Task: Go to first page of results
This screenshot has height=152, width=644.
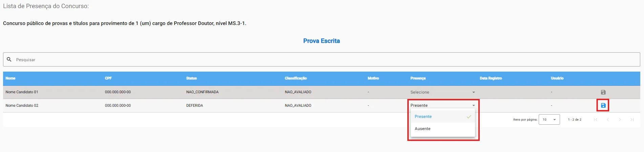Action: pyautogui.click(x=596, y=120)
